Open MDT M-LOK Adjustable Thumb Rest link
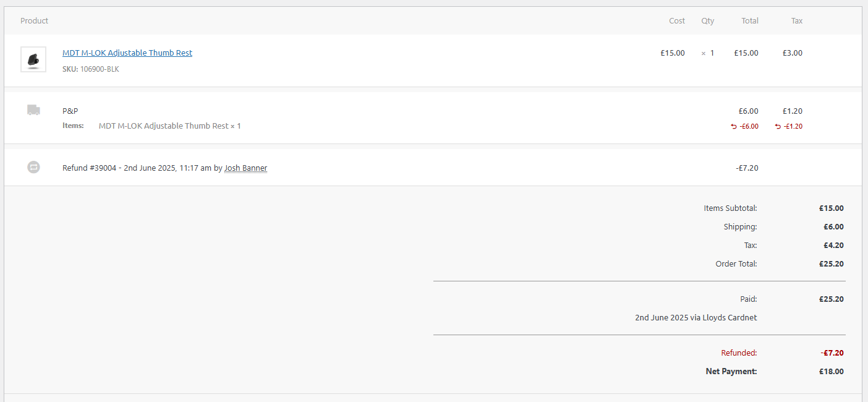Screen dimensions: 868x402 [x=127, y=53]
